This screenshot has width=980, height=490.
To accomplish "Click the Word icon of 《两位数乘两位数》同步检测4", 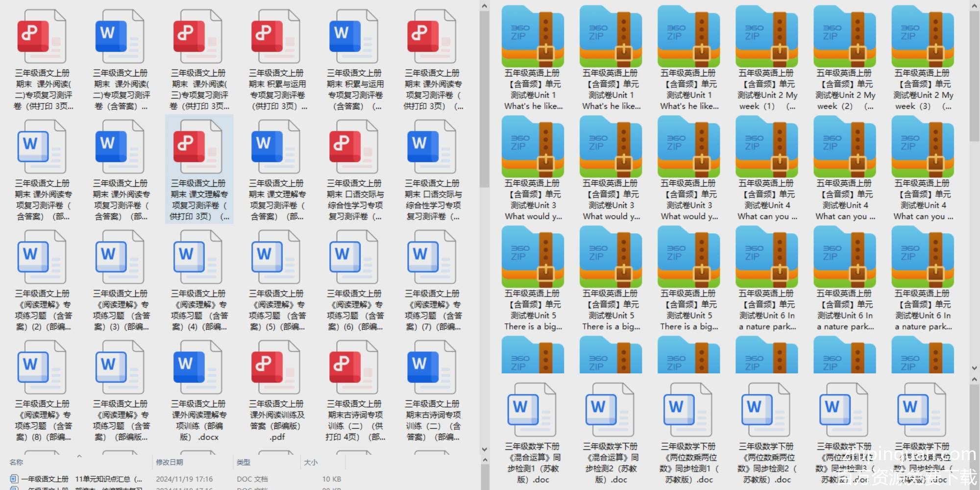I will coord(922,410).
